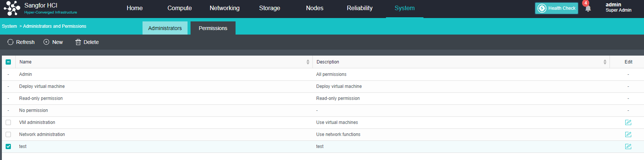Run the Health Check
The height and width of the screenshot is (160, 644).
[x=557, y=8]
